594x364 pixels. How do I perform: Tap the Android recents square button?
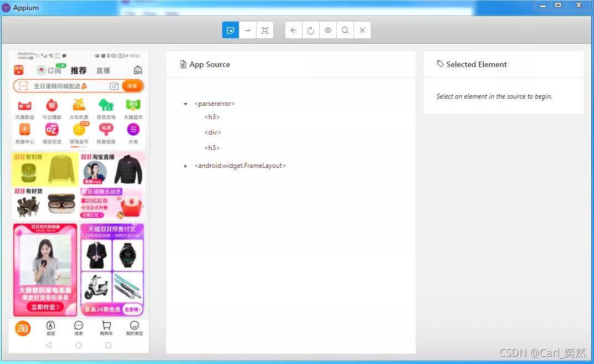pos(109,345)
